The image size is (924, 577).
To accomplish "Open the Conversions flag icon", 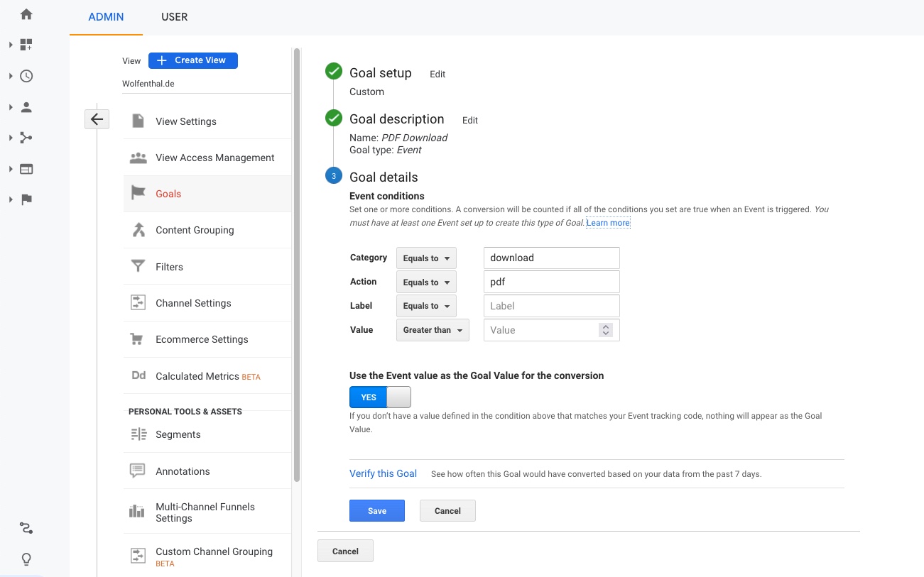I will (x=26, y=199).
